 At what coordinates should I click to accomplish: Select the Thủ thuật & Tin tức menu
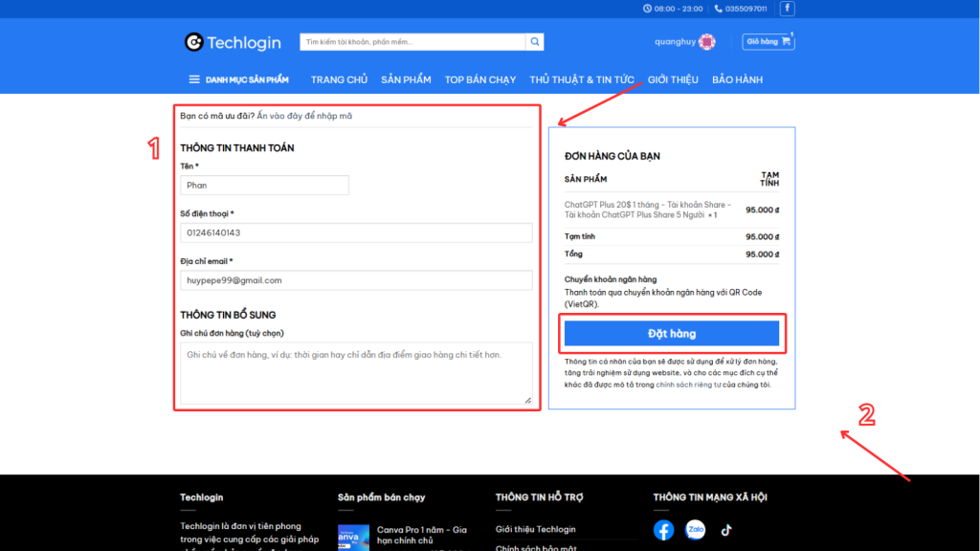581,79
